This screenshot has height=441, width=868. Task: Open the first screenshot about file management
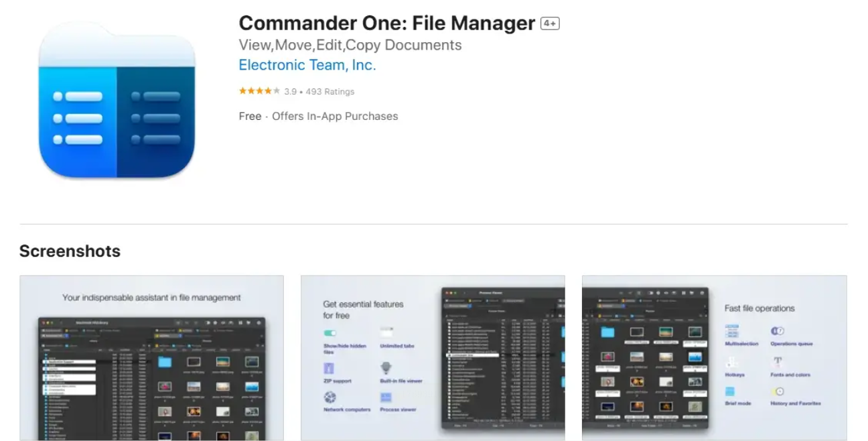tap(151, 357)
